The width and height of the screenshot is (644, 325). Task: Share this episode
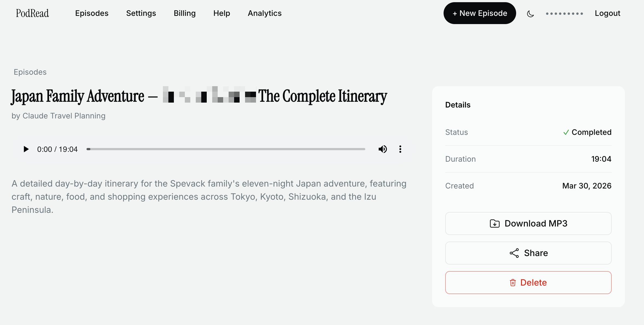pos(528,253)
